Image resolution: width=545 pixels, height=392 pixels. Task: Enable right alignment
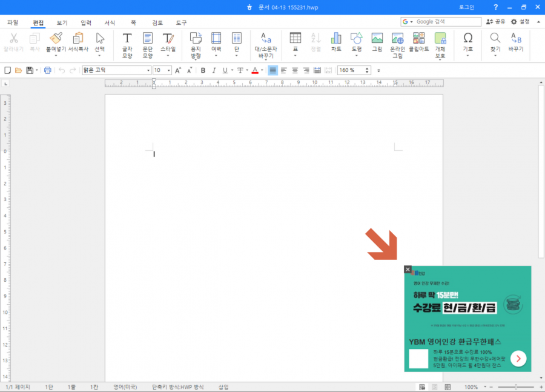pyautogui.click(x=306, y=70)
